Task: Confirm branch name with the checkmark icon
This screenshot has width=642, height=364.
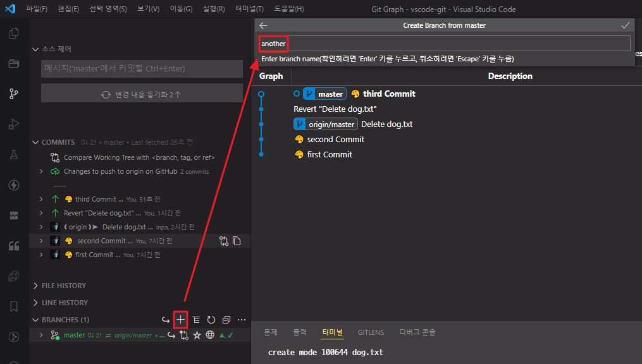Action: [x=625, y=25]
